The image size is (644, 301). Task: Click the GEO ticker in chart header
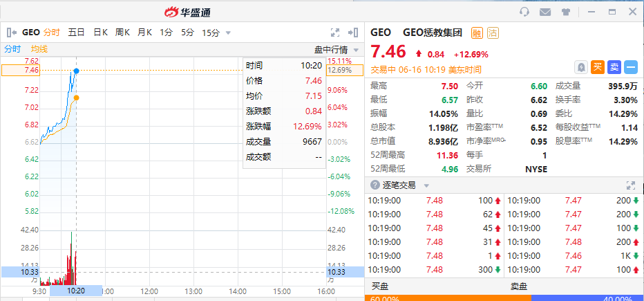(31, 33)
